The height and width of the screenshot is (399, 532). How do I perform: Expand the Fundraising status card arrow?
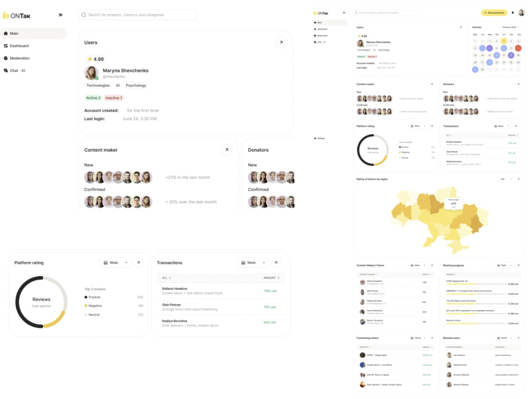pyautogui.click(x=432, y=338)
